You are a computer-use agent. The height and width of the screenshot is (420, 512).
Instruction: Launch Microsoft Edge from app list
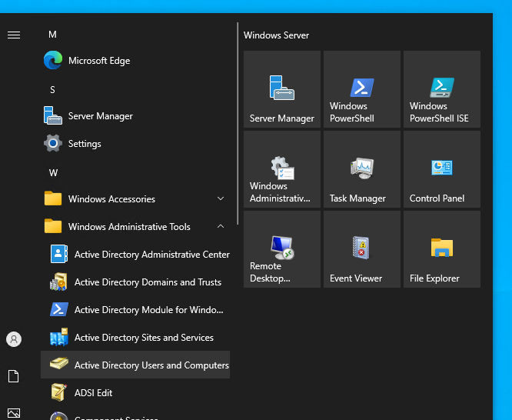click(135, 61)
